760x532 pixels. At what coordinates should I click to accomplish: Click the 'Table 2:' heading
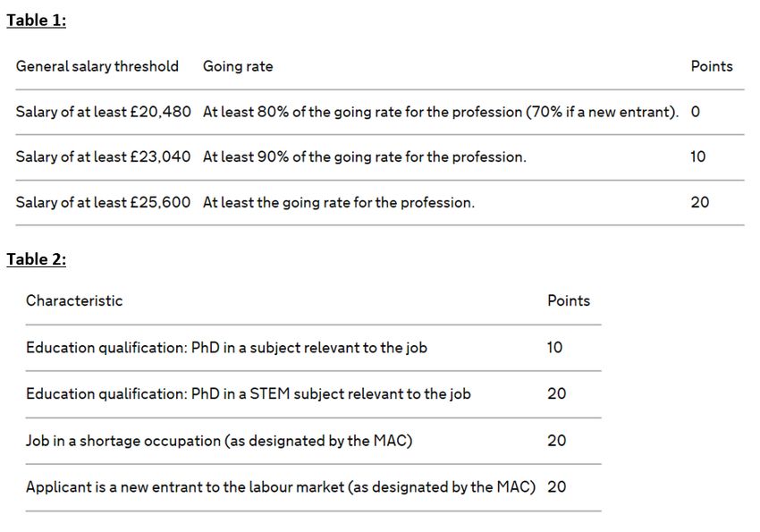click(x=36, y=259)
